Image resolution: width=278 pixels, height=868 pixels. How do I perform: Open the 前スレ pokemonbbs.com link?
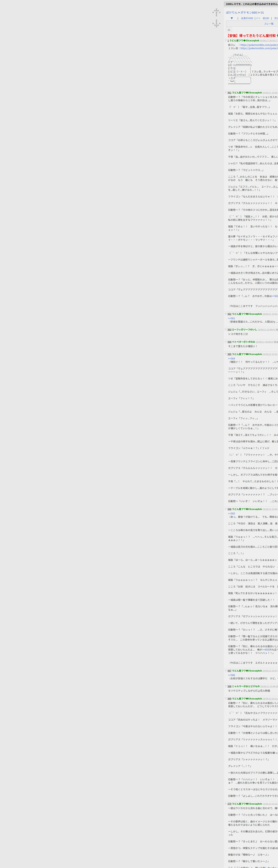259,45
